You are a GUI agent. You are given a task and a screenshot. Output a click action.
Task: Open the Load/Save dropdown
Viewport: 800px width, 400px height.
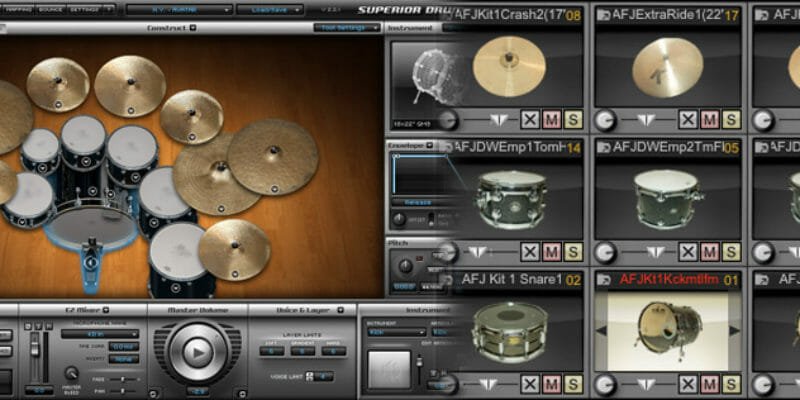tap(270, 10)
